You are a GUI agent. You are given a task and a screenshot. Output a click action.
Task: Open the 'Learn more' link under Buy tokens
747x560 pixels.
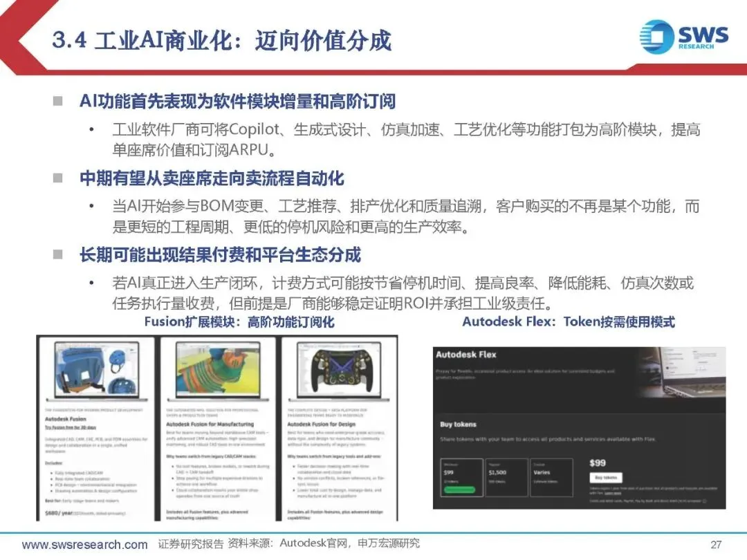(613, 494)
